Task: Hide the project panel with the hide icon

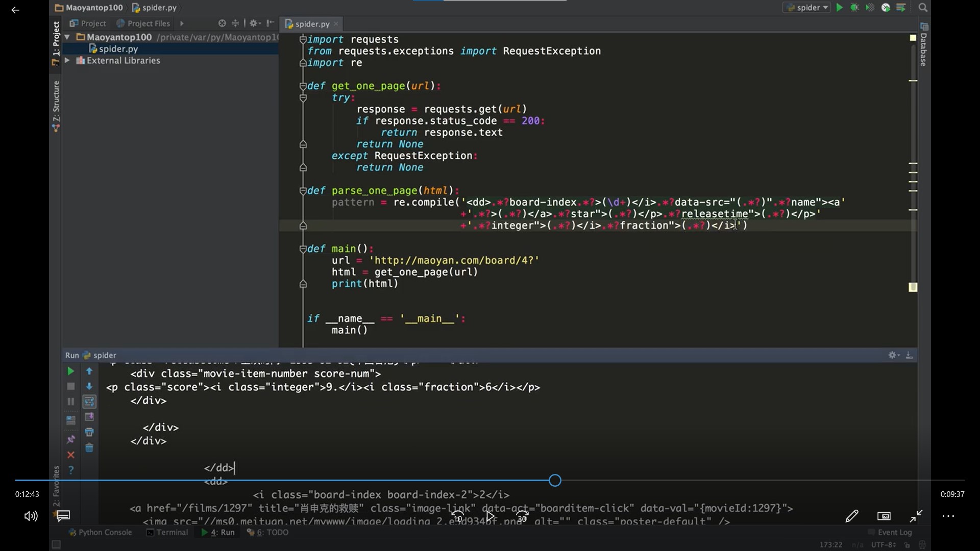Action: (270, 23)
